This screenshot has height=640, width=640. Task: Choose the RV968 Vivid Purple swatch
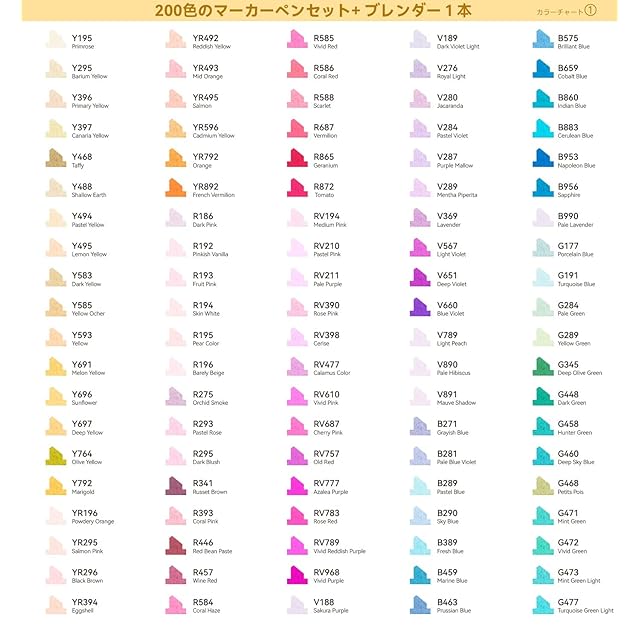click(x=298, y=575)
